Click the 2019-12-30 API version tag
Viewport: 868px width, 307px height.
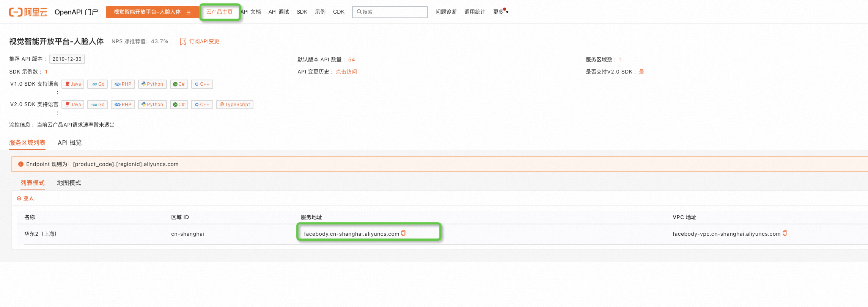click(x=67, y=59)
